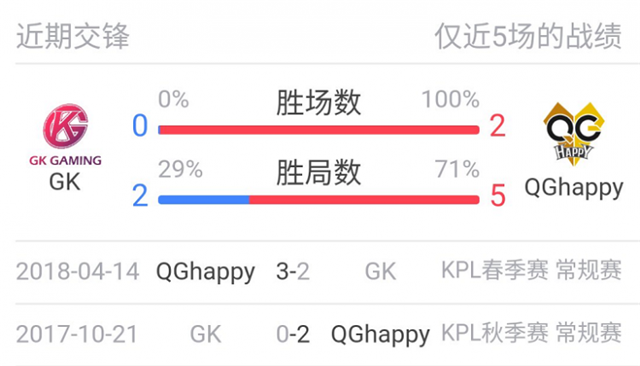Click GK in the 2018-04-14 row

[x=380, y=271]
